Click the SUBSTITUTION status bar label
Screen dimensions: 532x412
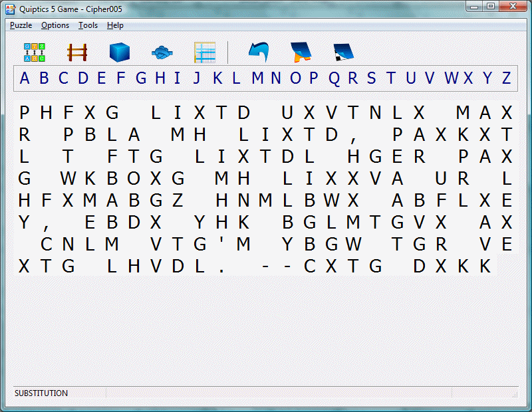click(41, 393)
